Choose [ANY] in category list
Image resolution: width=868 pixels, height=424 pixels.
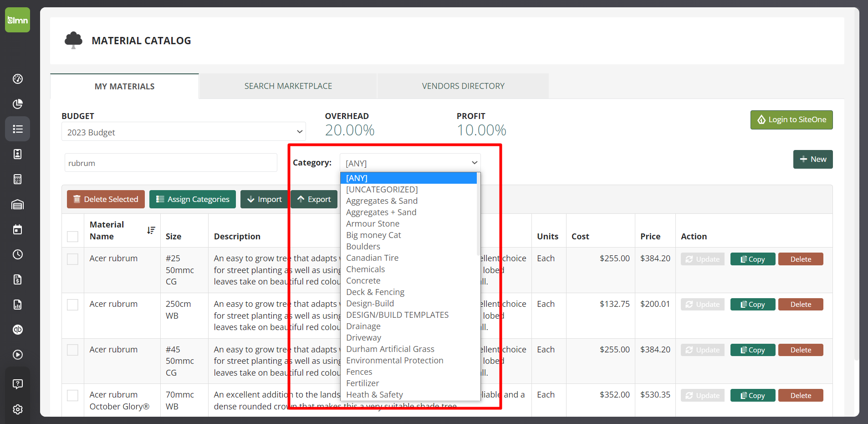tap(408, 178)
